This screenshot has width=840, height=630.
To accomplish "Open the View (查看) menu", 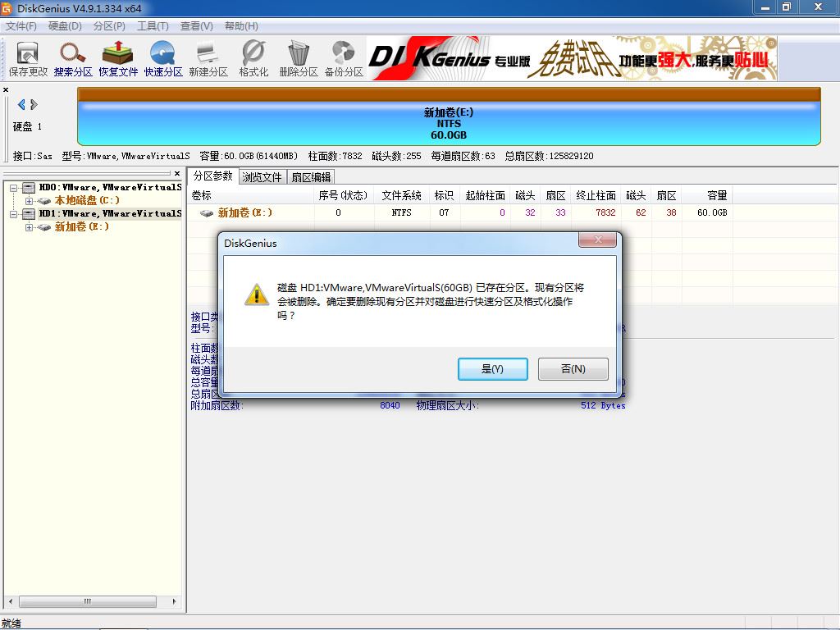I will pyautogui.click(x=196, y=25).
